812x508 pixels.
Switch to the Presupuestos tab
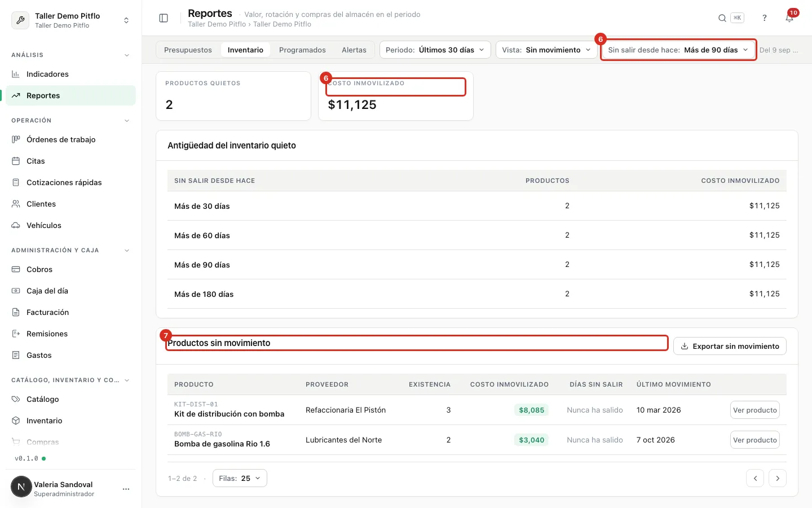(188, 50)
